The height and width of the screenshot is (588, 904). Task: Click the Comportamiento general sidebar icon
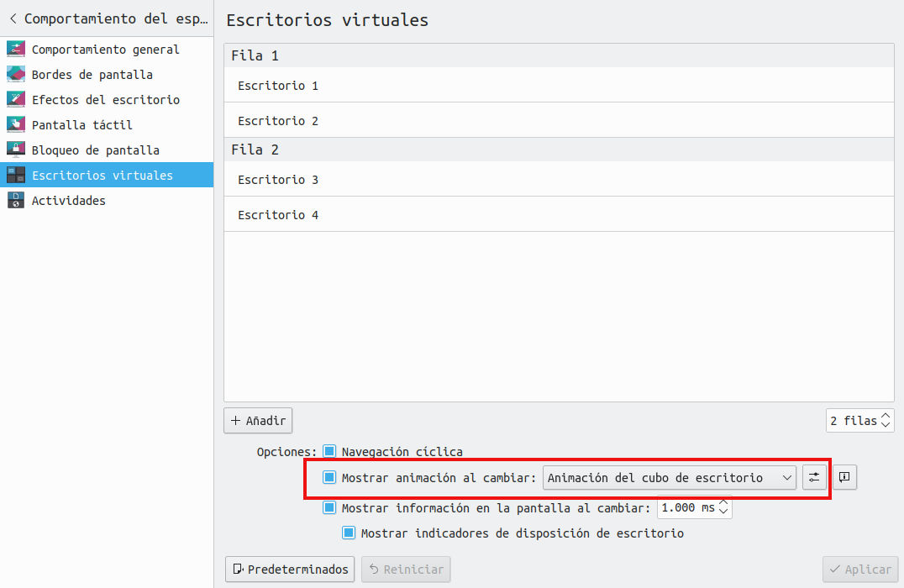(16, 49)
